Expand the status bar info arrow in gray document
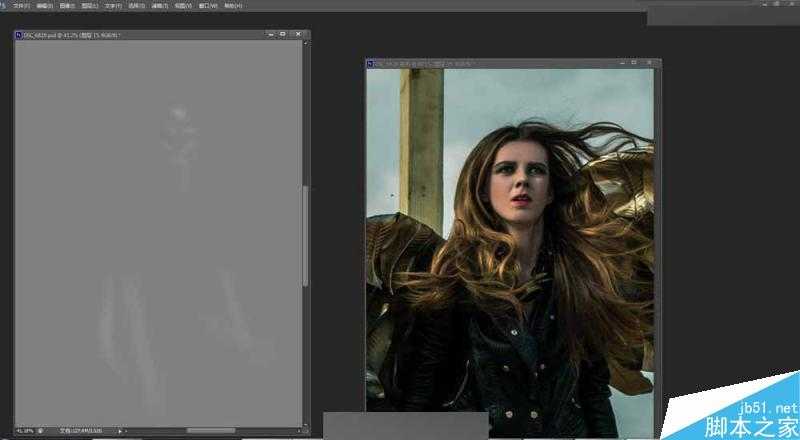This screenshot has height=440, width=800. (x=121, y=431)
